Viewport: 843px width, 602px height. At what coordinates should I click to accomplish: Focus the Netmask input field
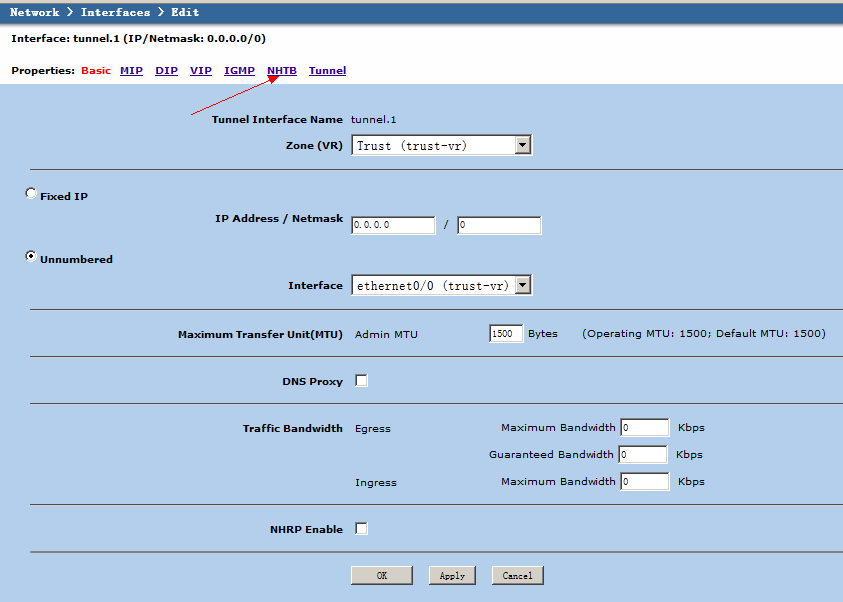point(498,226)
